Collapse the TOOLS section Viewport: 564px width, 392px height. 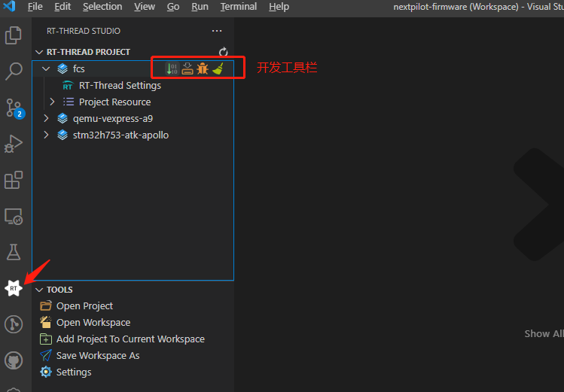(39, 290)
